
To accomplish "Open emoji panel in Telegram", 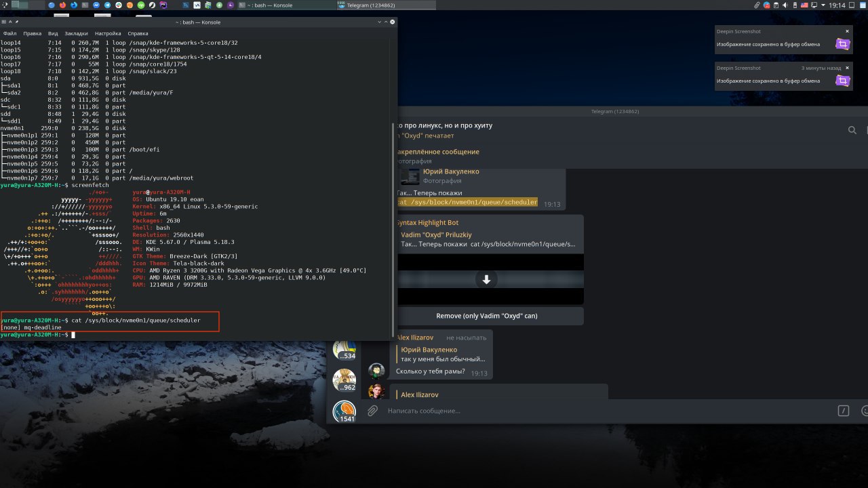I will [x=864, y=411].
